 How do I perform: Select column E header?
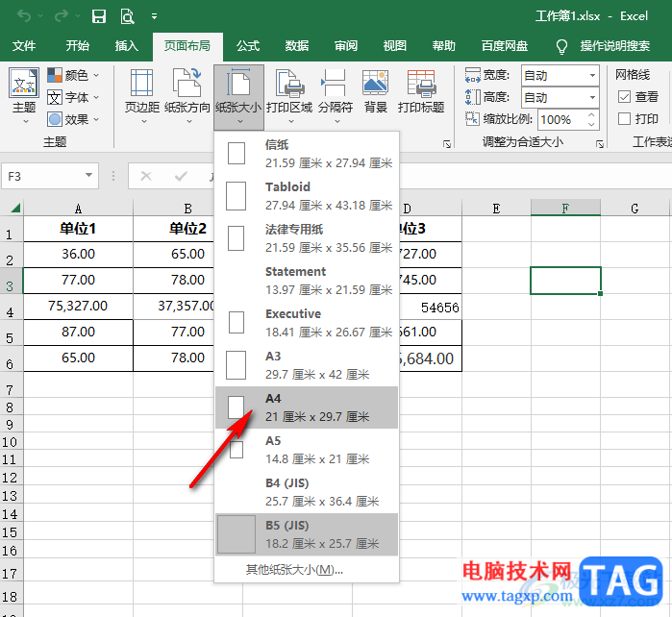tap(496, 209)
